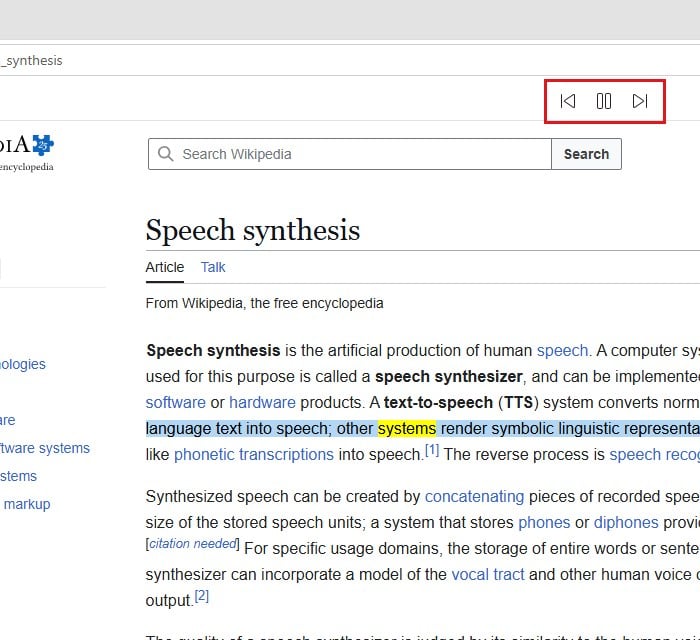Click the magnifier icon in search box
Viewport: 700px width, 640px height.
tap(165, 154)
